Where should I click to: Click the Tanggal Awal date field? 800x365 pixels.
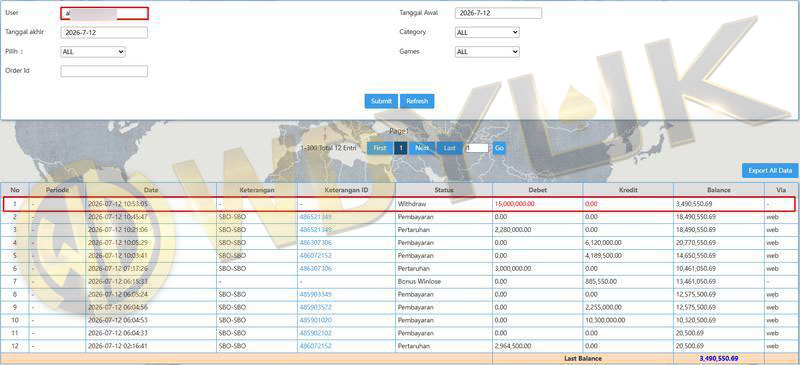(498, 13)
